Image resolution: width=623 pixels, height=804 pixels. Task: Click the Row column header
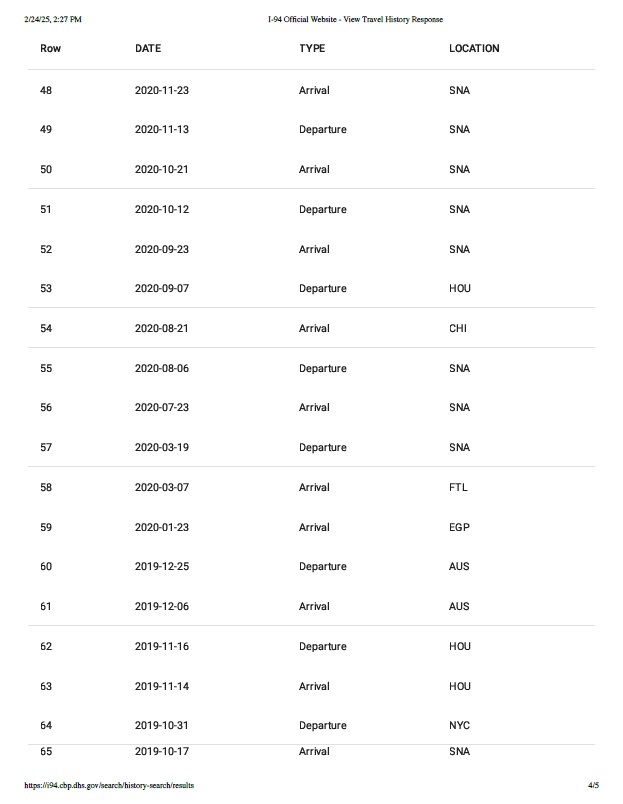[x=50, y=49]
